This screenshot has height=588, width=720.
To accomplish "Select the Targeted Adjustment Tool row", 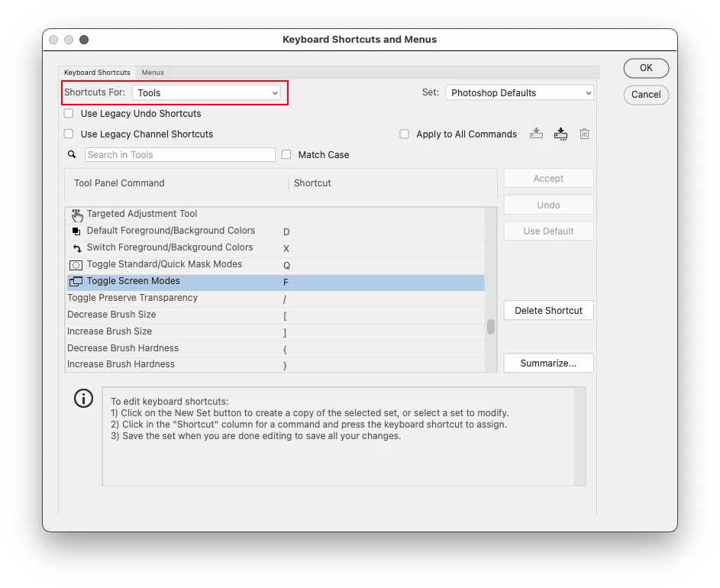I will (276, 215).
